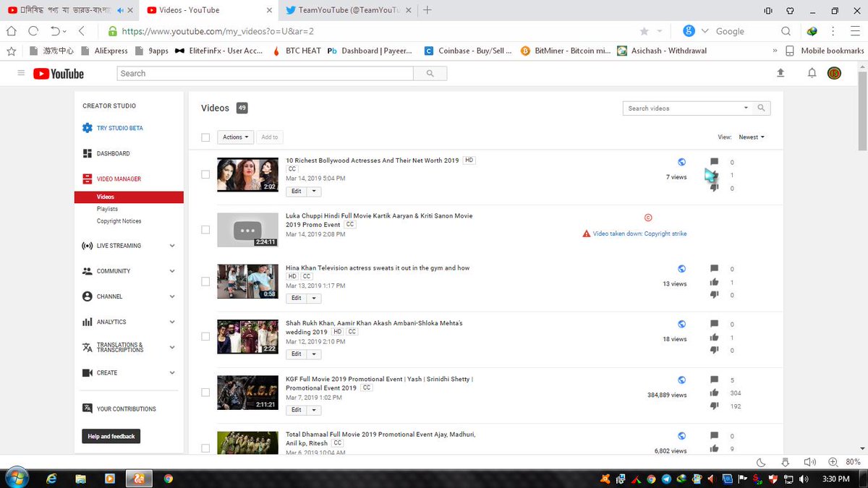Click the globe icon of 10 Richest Bollywood video
The height and width of the screenshot is (488, 868).
point(681,162)
